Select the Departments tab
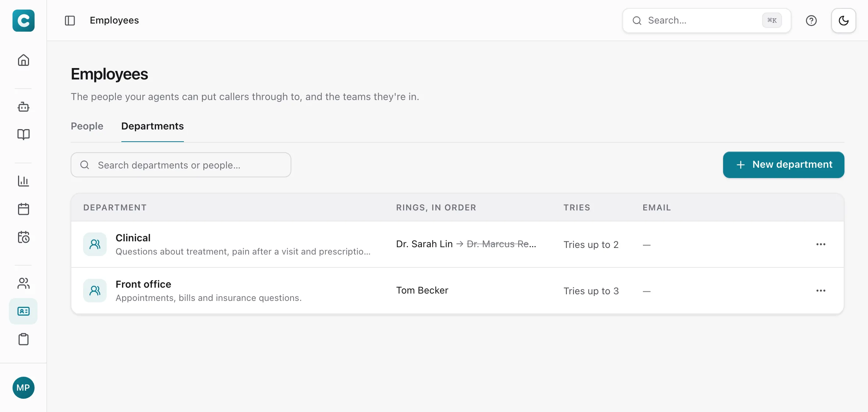The width and height of the screenshot is (868, 412). tap(153, 126)
